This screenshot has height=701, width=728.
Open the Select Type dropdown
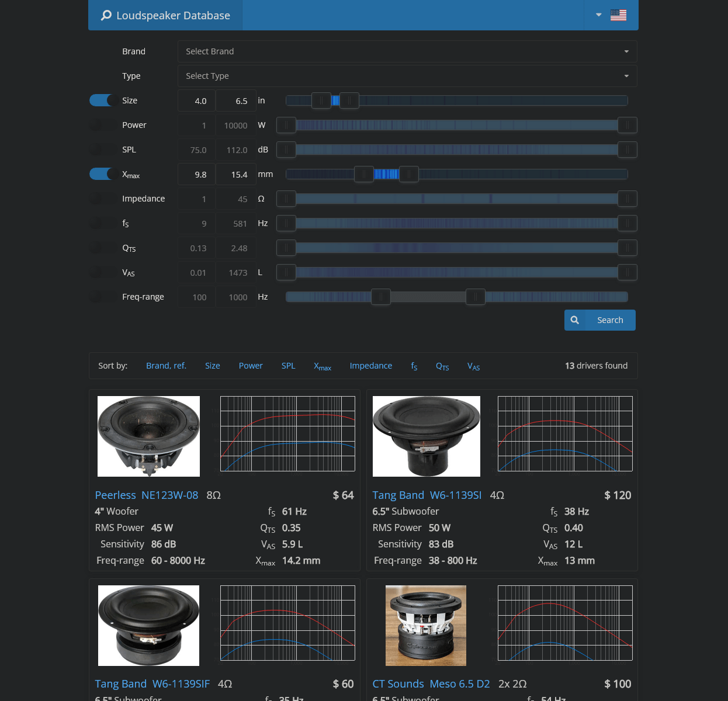point(407,76)
